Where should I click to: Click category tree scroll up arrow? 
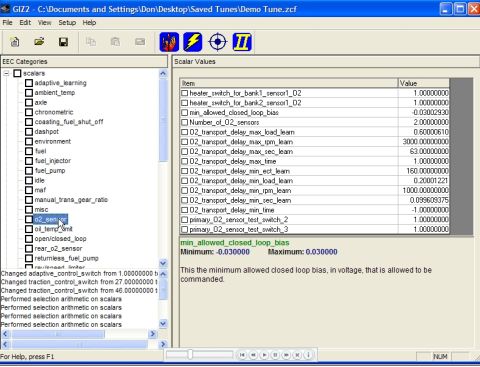[x=163, y=73]
